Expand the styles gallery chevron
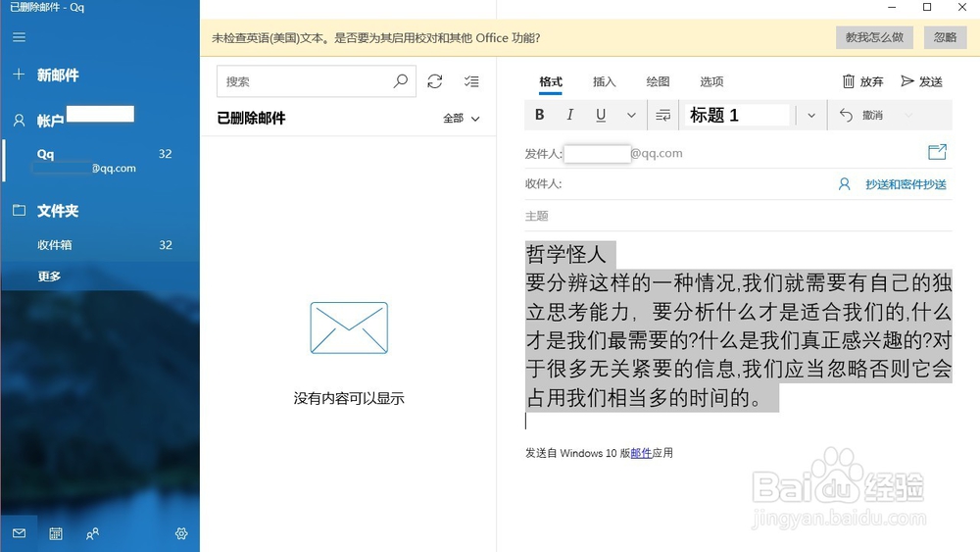This screenshot has width=980, height=552. tap(811, 115)
